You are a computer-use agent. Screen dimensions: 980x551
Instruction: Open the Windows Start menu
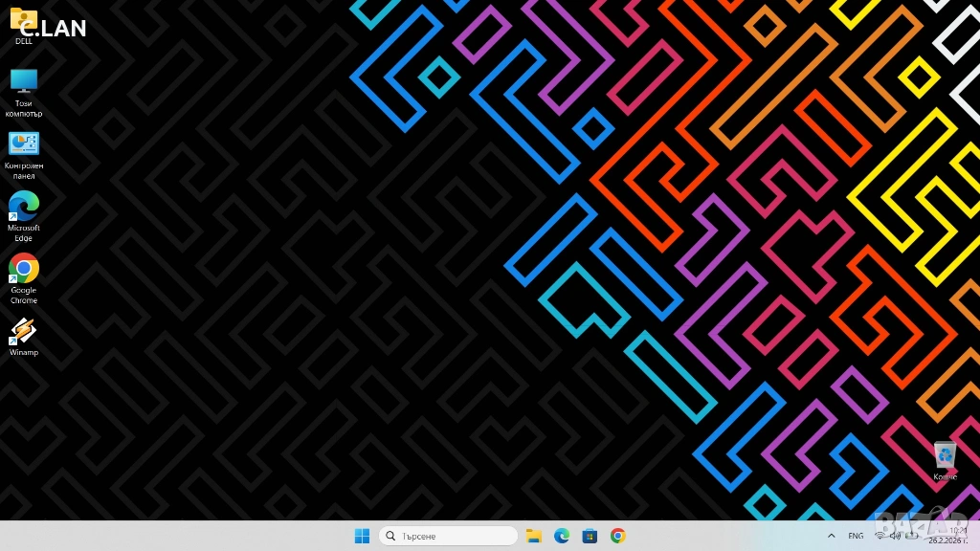click(x=363, y=536)
